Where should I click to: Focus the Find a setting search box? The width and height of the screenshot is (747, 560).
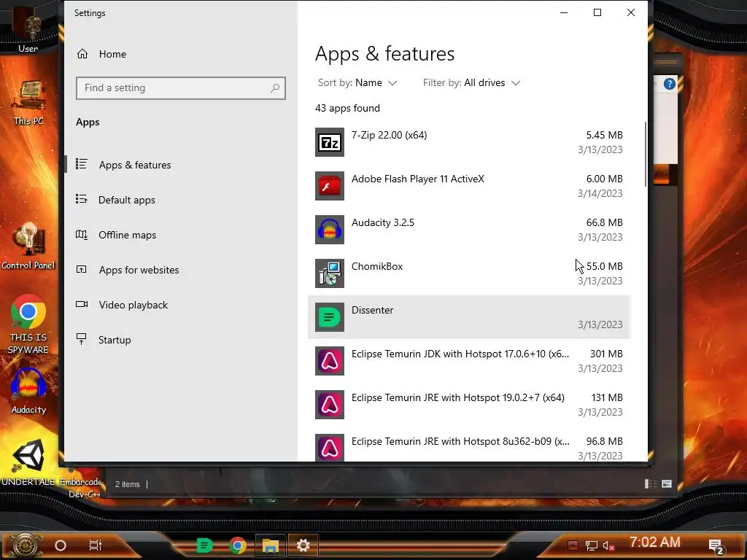pyautogui.click(x=181, y=88)
